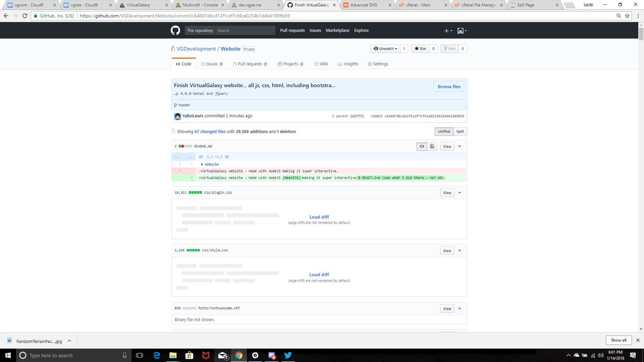This screenshot has width=644, height=362.
Task: Click the Fork button
Action: point(449,49)
